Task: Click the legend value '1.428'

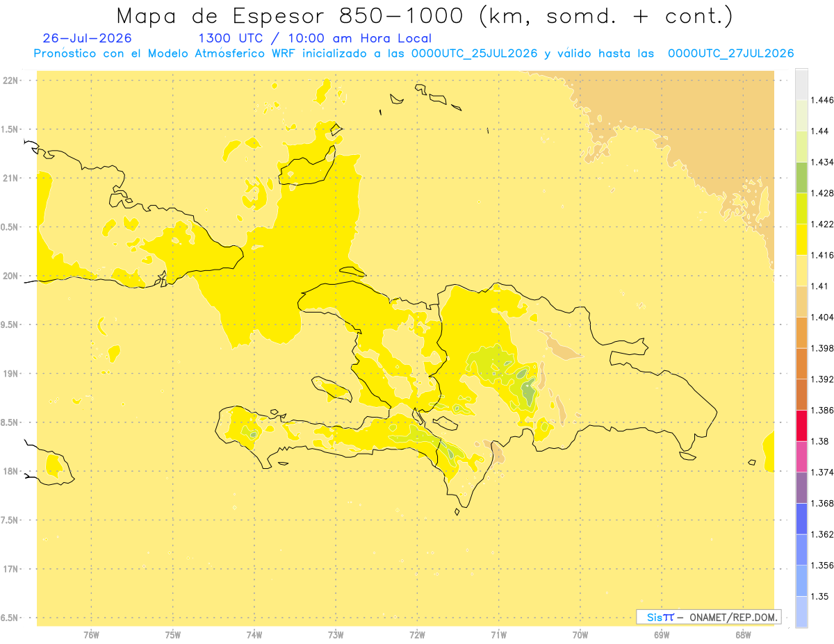Action: coord(821,193)
